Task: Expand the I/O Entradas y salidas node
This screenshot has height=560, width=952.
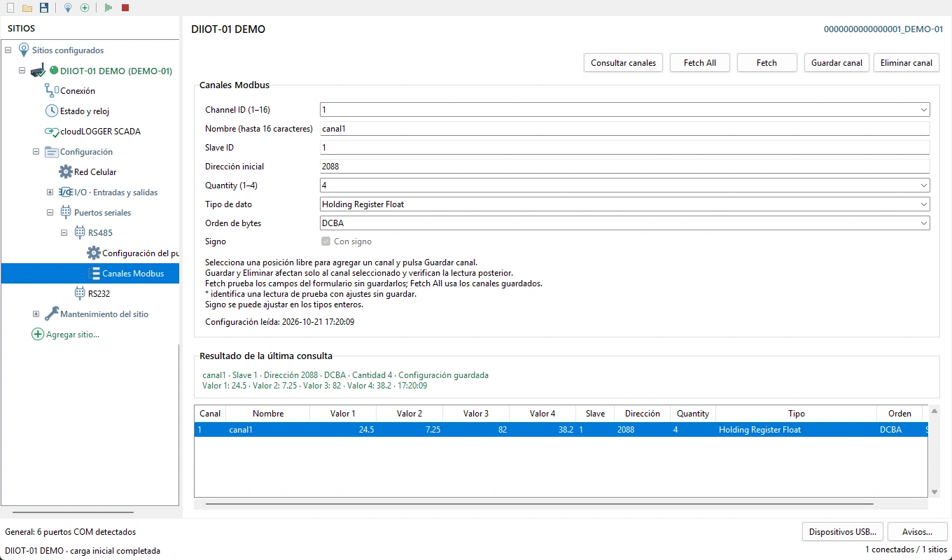Action: point(50,192)
